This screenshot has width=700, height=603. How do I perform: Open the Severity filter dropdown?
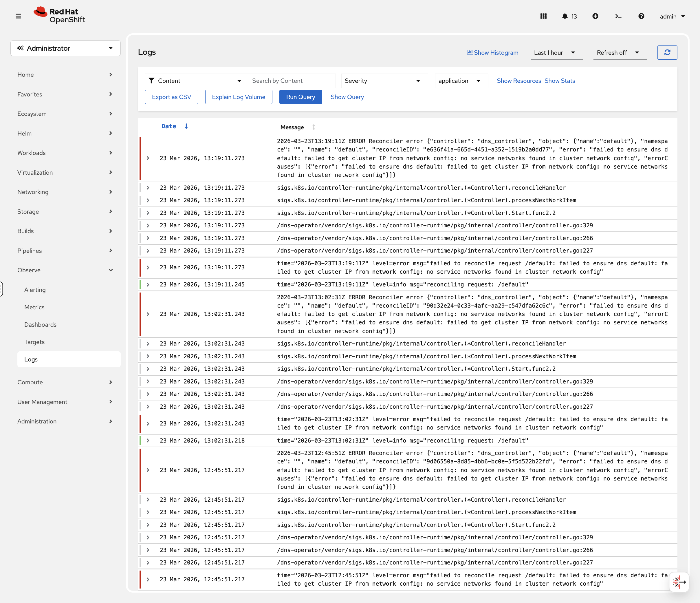pos(384,81)
